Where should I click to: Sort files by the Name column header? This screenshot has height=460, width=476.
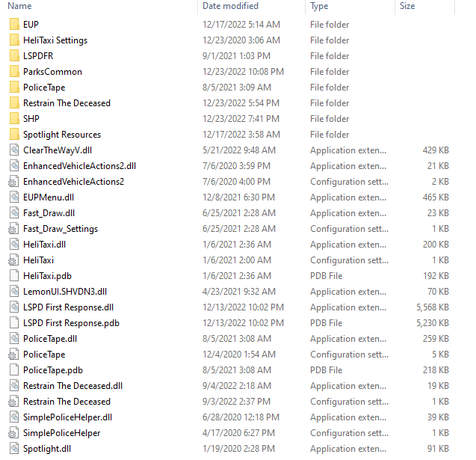(19, 6)
